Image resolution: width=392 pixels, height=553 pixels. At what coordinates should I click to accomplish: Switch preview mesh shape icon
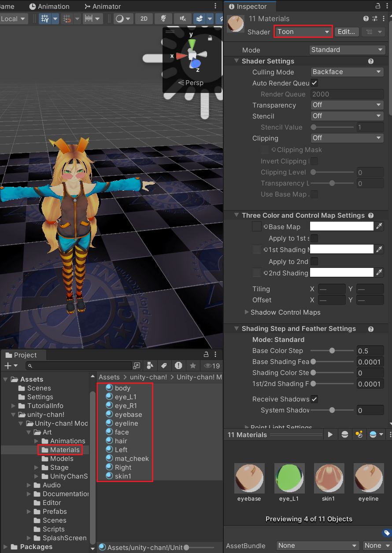point(345,434)
